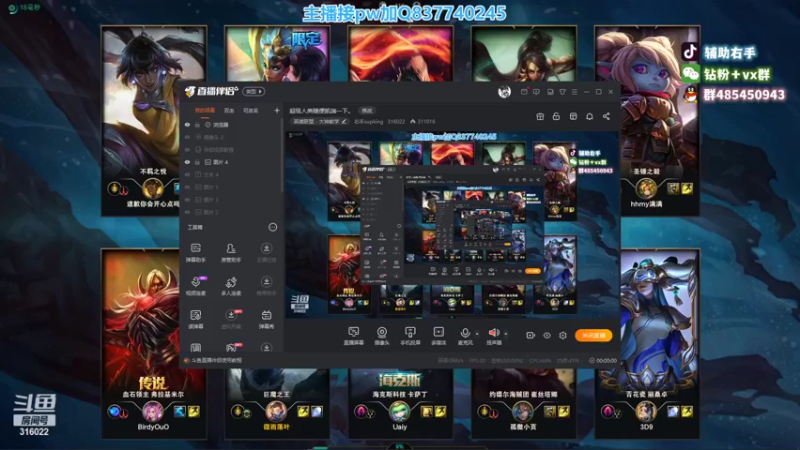800x450 pixels.
Task: Toggle visibility of 图片 5 source
Action: tap(187, 187)
